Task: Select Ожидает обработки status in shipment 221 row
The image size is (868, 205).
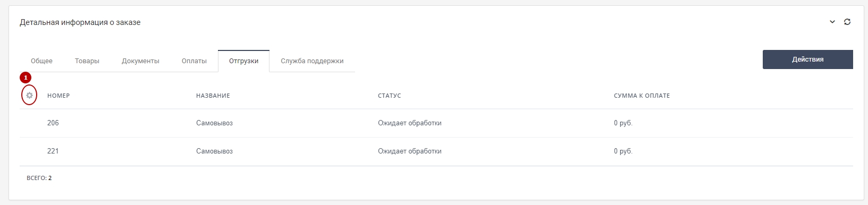Action: [x=410, y=151]
